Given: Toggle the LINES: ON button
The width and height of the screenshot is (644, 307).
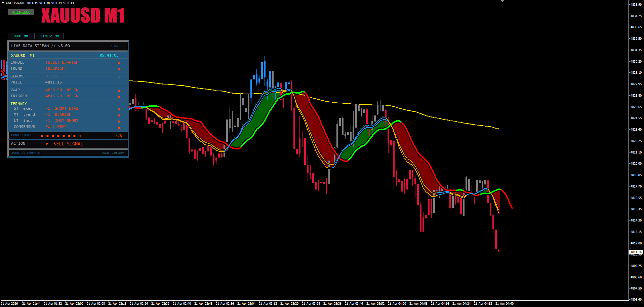Looking at the screenshot, I should coord(50,36).
